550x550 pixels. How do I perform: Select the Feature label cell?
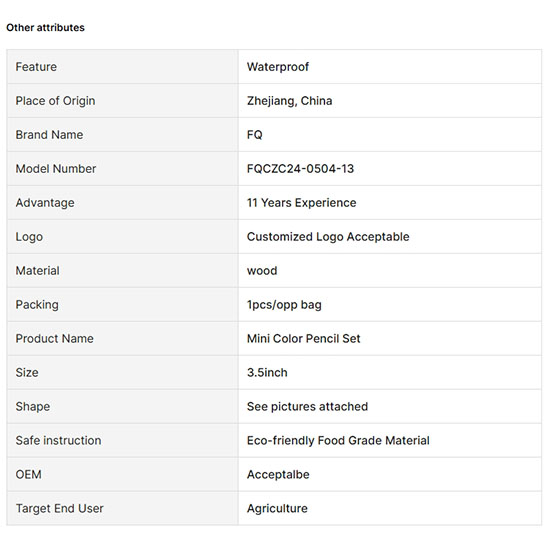pyautogui.click(x=122, y=67)
